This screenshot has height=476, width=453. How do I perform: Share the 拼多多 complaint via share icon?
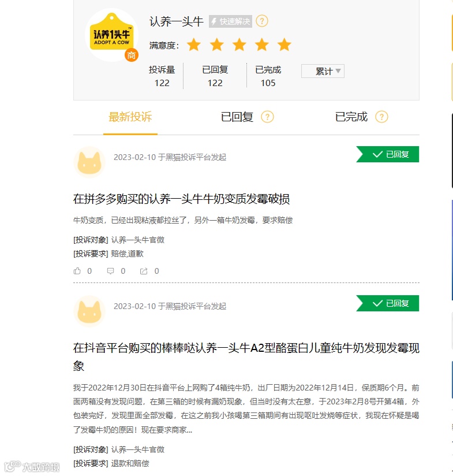[144, 271]
